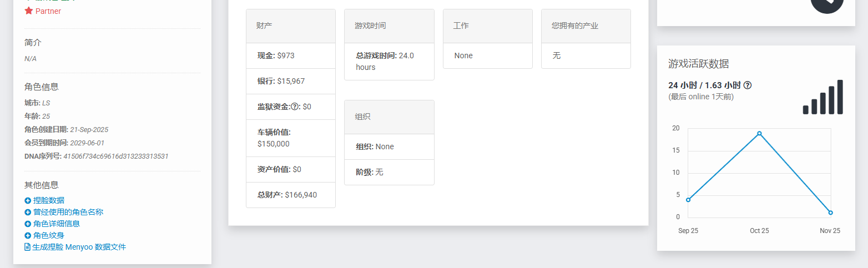Click the 财产 card header
Image resolution: width=868 pixels, height=268 pixels.
[x=290, y=26]
